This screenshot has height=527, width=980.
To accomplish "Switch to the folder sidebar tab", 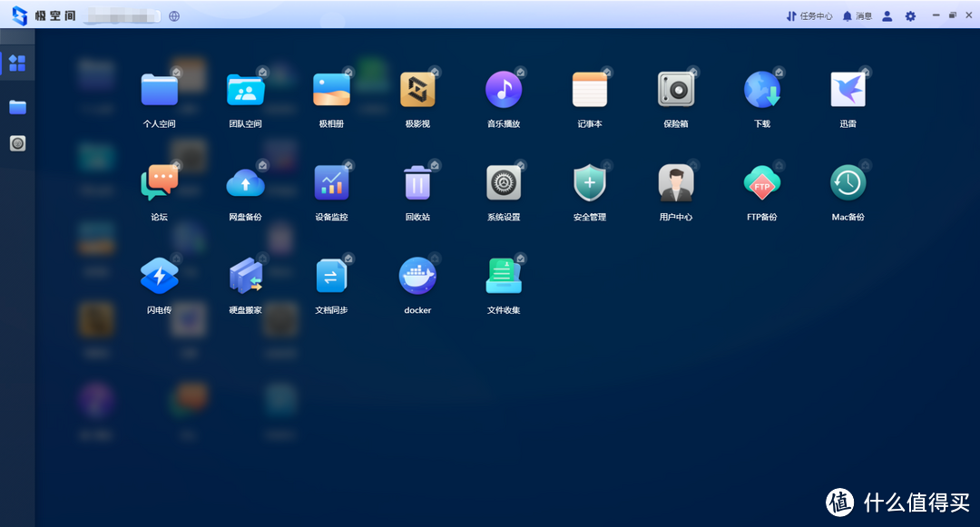I will point(17,107).
